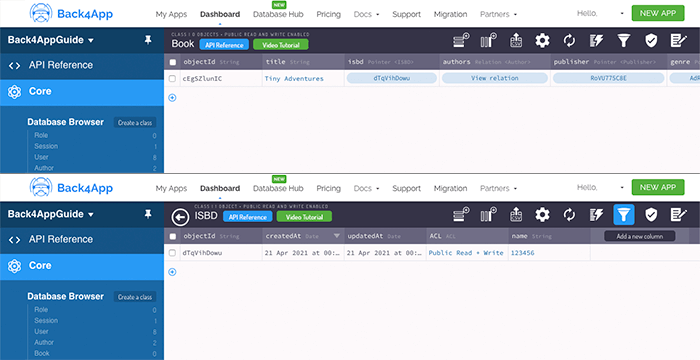Click the add column icon in ISBD toolbar
This screenshot has height=360, width=700.
pyautogui.click(x=488, y=215)
